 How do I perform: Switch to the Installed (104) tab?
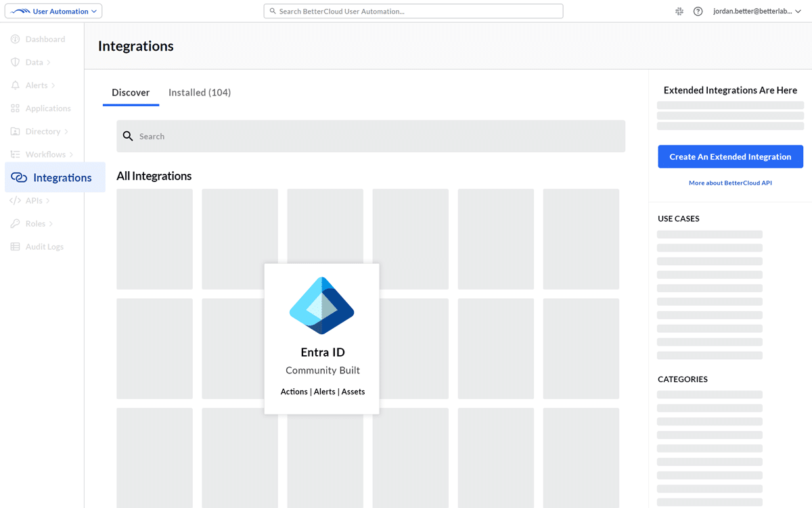(x=200, y=93)
